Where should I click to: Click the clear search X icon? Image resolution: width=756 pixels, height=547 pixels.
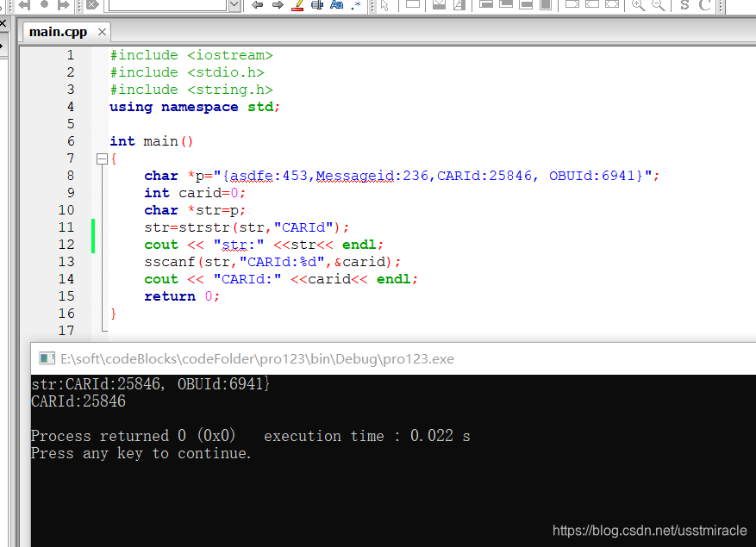click(92, 5)
